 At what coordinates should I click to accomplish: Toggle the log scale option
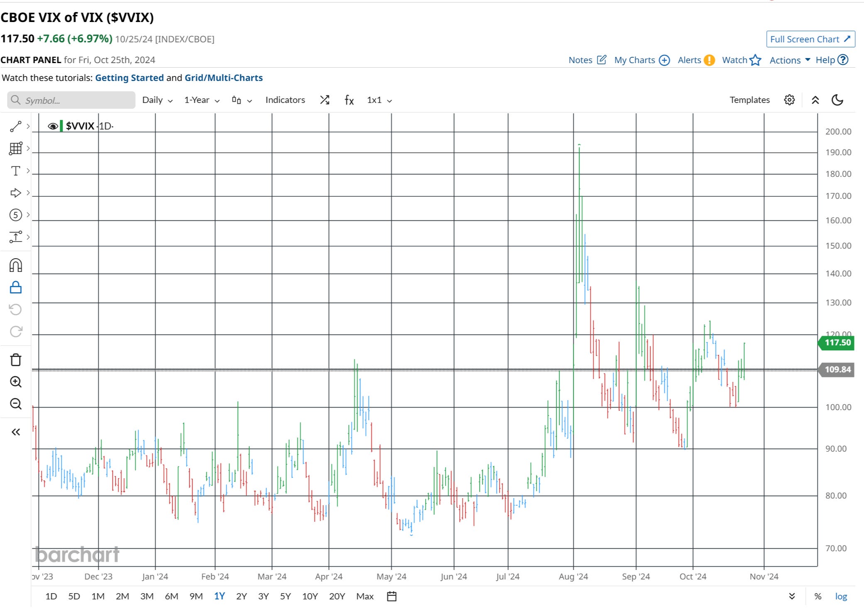[x=841, y=596]
